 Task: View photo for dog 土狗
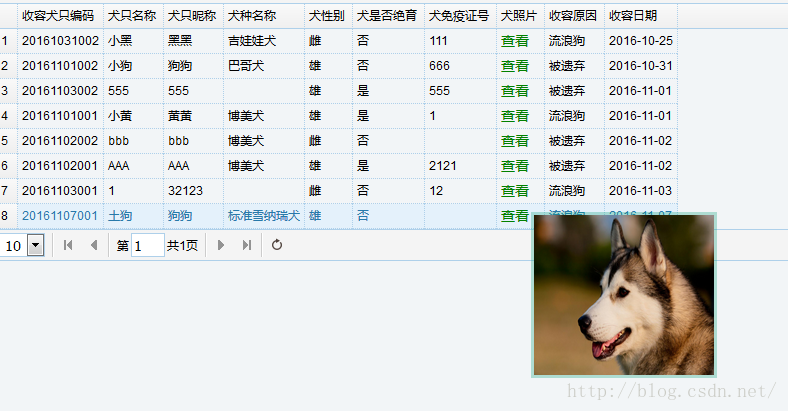pyautogui.click(x=515, y=216)
